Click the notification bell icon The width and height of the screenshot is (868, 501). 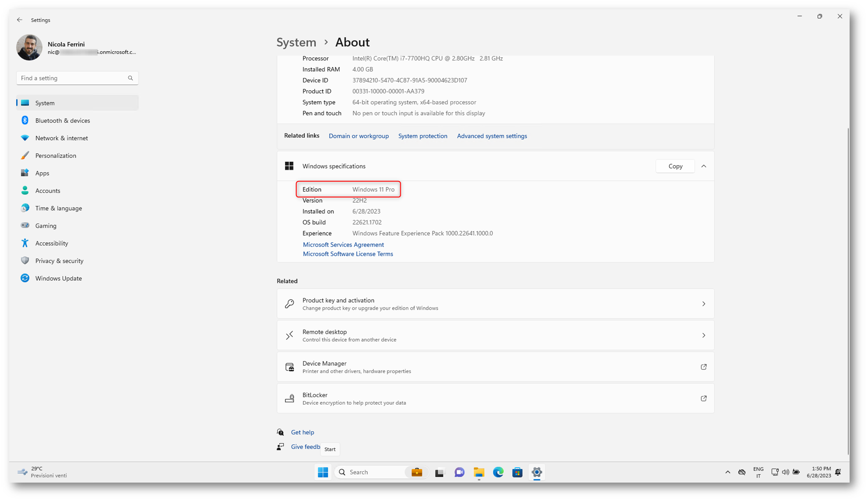coord(838,472)
